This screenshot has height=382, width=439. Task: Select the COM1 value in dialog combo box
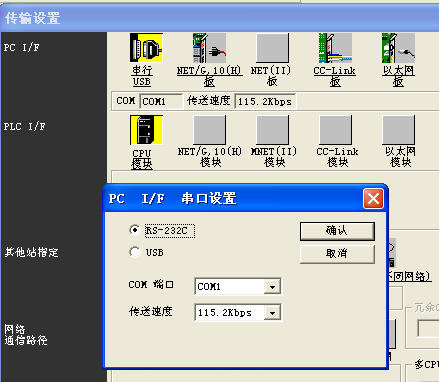pyautogui.click(x=229, y=287)
